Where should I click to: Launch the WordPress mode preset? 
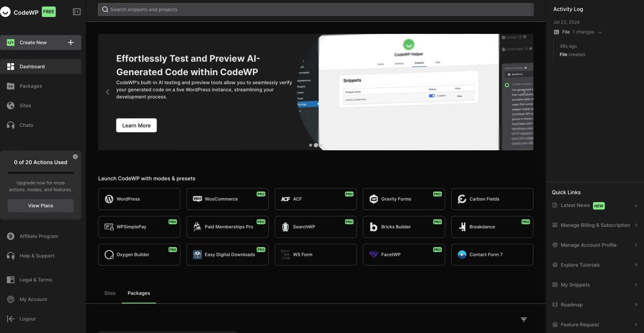(x=139, y=199)
